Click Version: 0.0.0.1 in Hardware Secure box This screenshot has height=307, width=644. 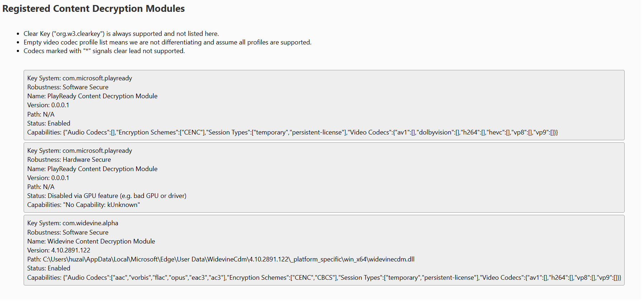48,178
